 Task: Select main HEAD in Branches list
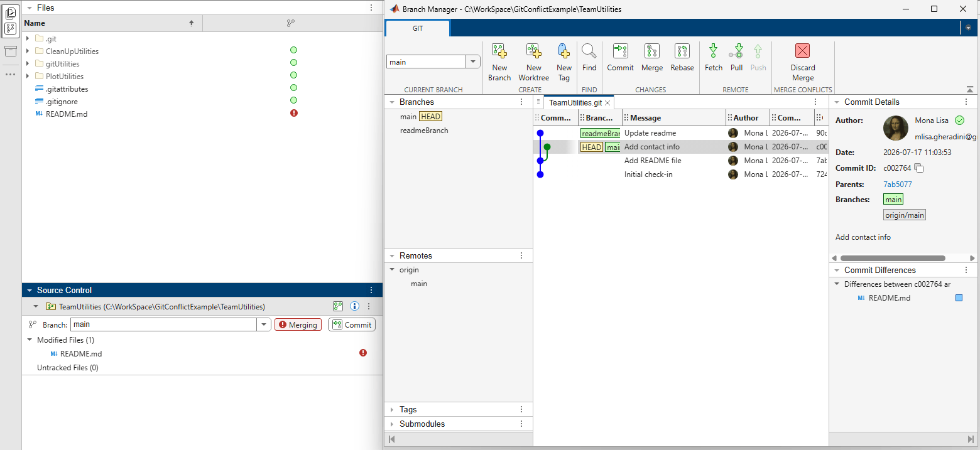click(420, 116)
